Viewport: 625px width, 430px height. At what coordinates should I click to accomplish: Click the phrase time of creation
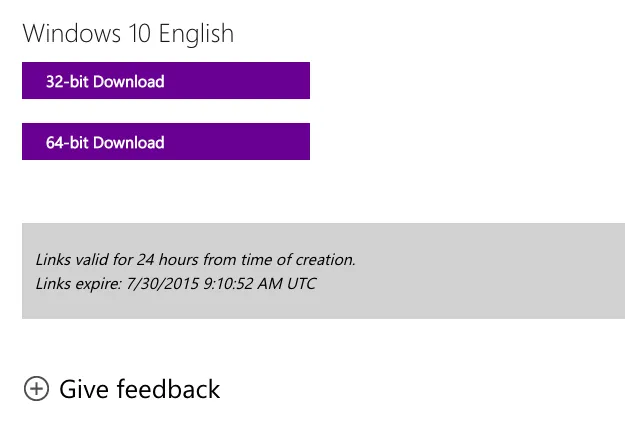310,259
